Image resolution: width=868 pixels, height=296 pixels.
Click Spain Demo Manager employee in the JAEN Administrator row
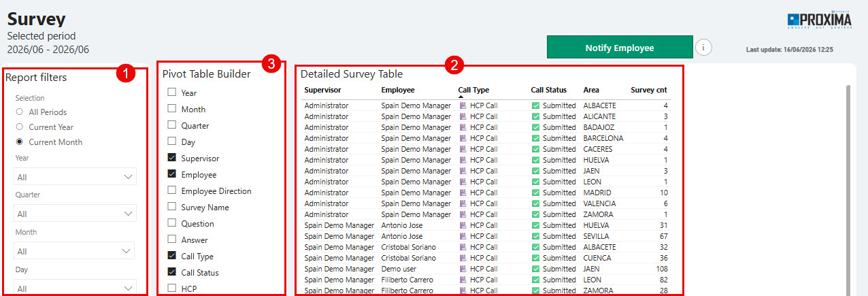[x=416, y=171]
